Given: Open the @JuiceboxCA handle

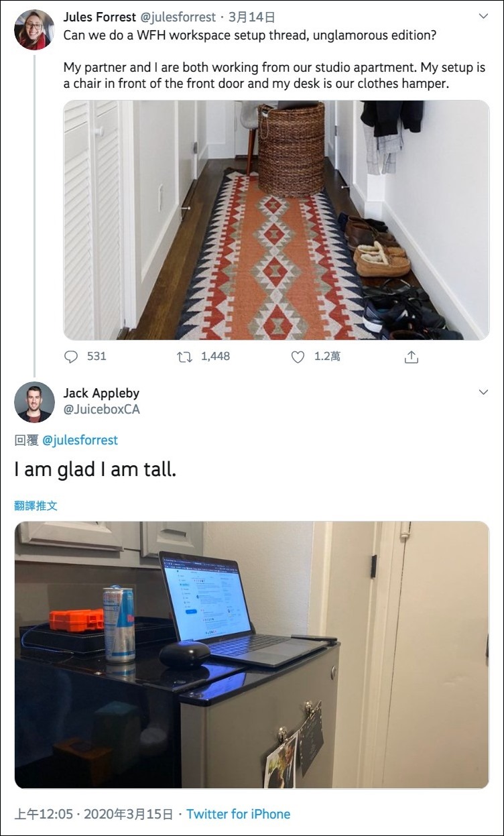Looking at the screenshot, I should pyautogui.click(x=102, y=409).
